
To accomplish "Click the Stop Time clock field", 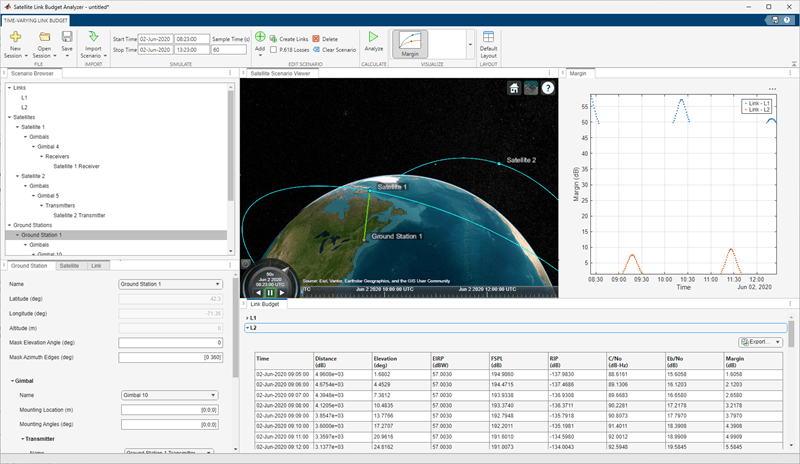I will pyautogui.click(x=192, y=50).
